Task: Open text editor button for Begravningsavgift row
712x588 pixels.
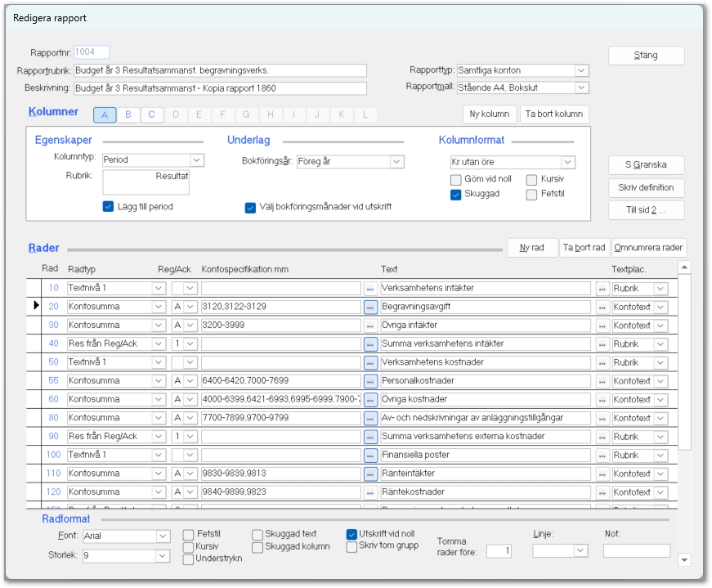Action: tap(602, 307)
